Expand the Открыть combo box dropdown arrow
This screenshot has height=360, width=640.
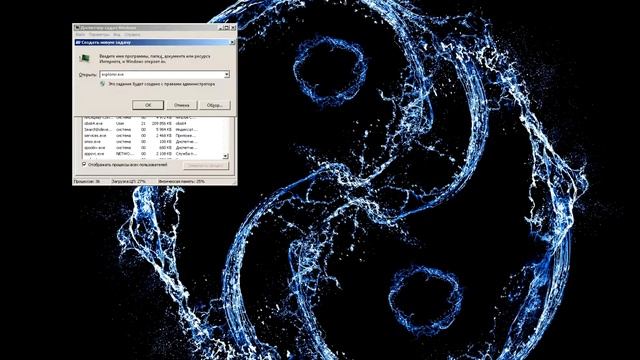pyautogui.click(x=227, y=74)
